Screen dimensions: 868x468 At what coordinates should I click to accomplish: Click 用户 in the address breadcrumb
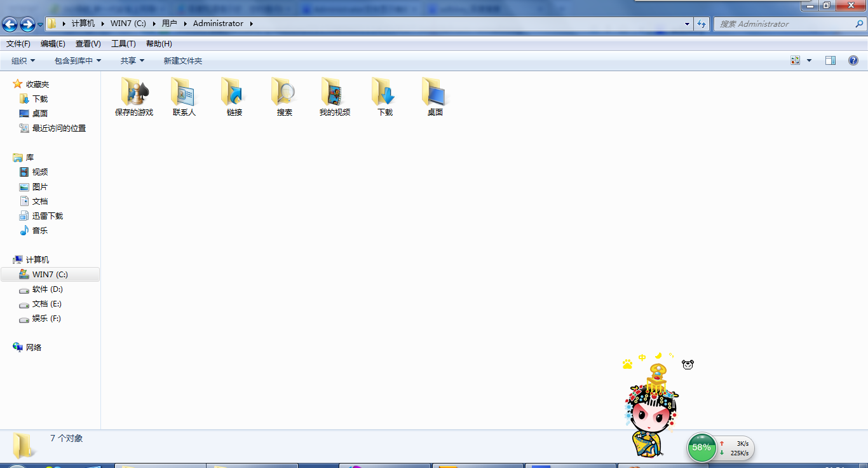(x=170, y=24)
